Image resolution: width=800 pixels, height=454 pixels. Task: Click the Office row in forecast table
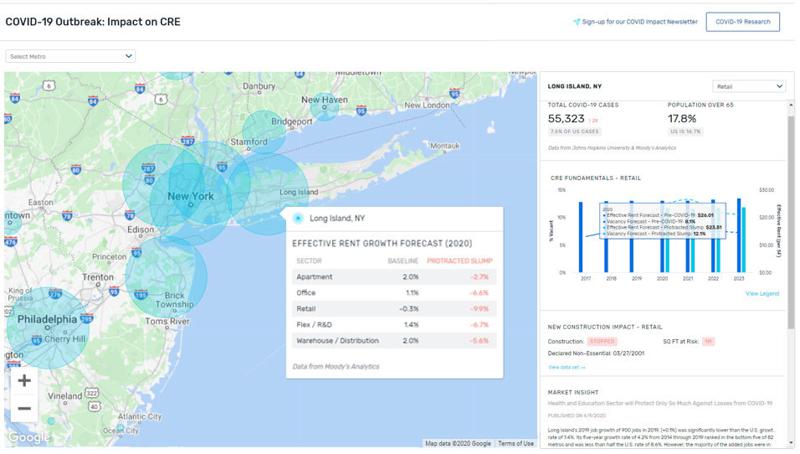[x=394, y=293]
